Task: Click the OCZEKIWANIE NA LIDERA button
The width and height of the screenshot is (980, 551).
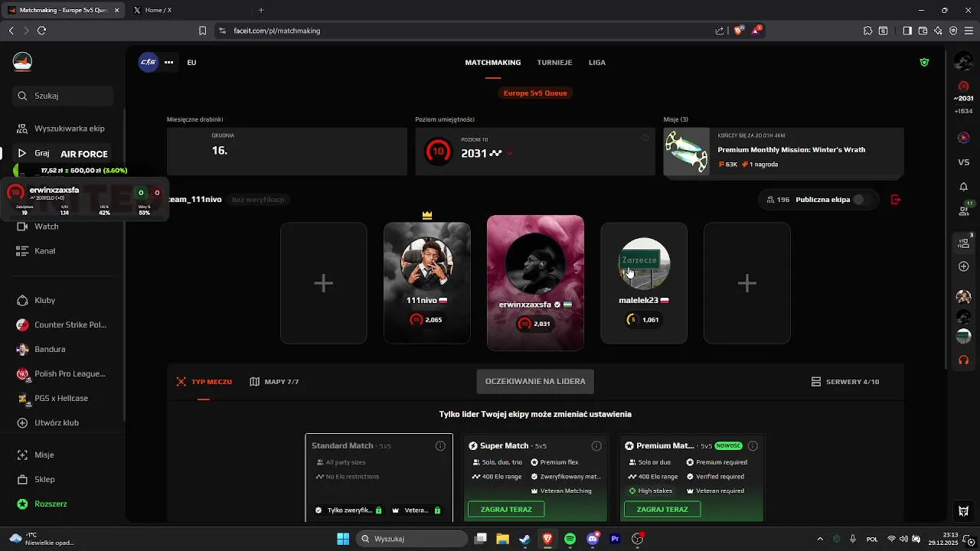Action: 535,381
